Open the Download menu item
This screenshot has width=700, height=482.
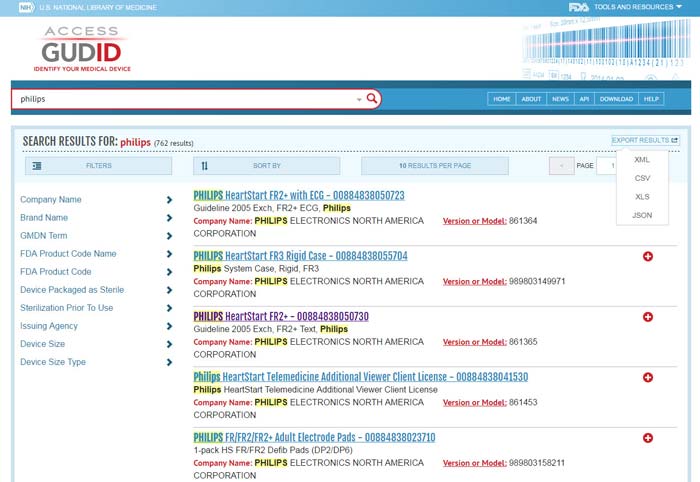point(616,99)
